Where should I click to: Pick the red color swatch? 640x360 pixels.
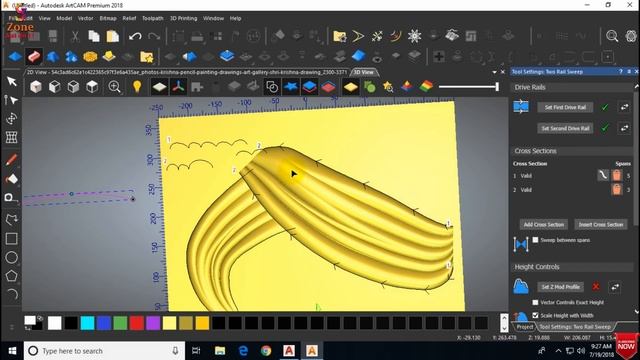pyautogui.click(x=136, y=323)
